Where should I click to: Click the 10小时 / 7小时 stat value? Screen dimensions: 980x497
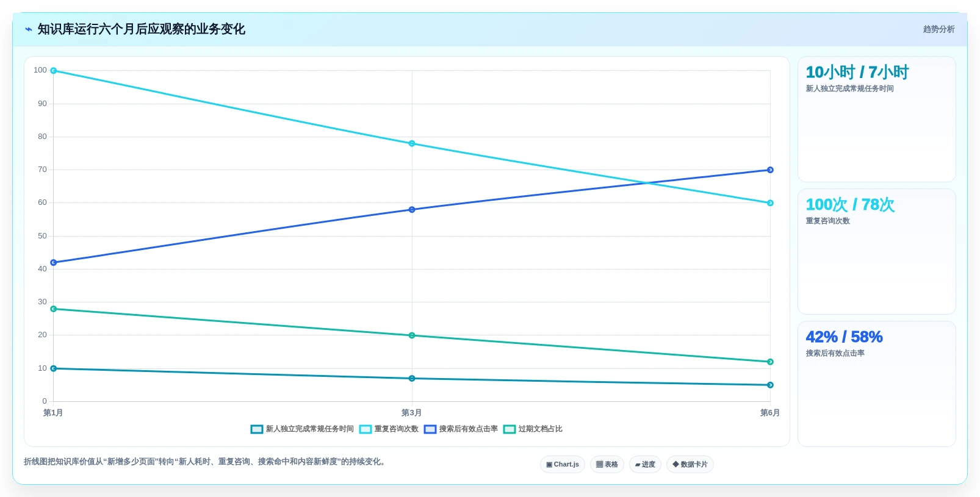[857, 73]
